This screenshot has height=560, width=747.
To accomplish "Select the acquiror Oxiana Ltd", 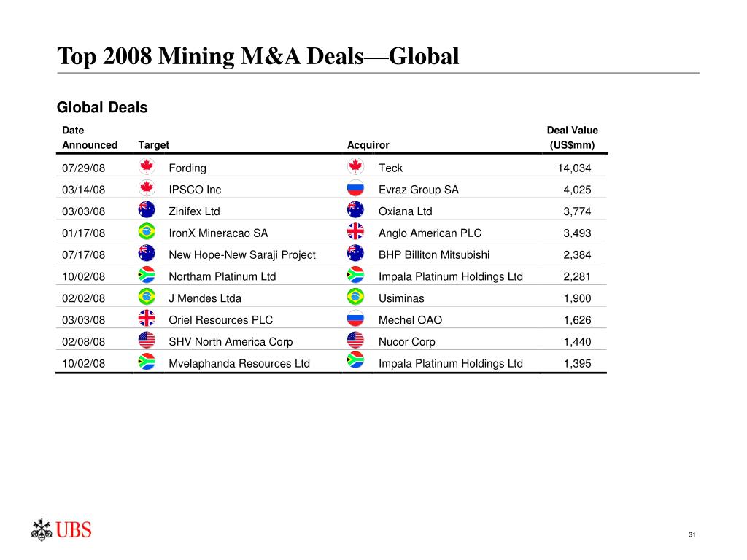I will coord(405,211).
